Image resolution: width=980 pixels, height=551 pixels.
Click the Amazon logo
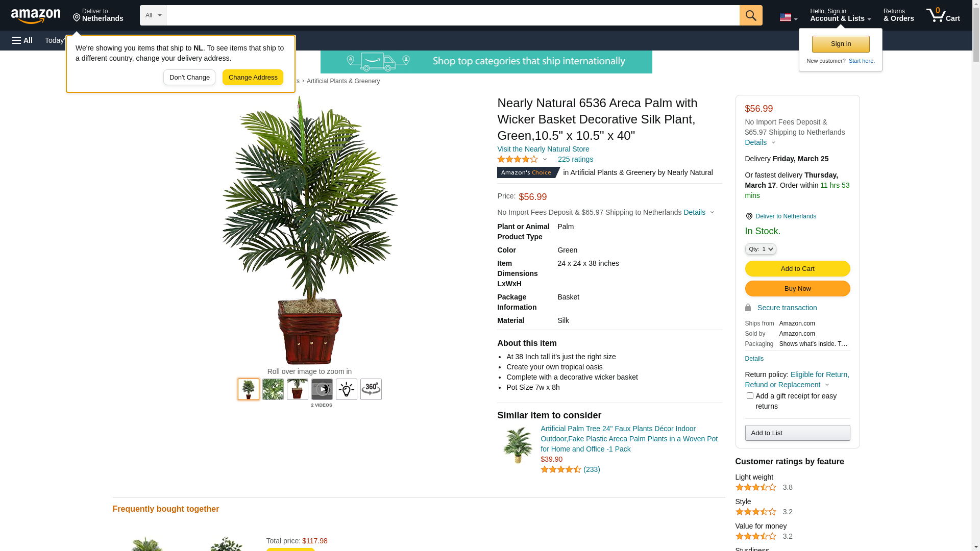pos(36,16)
